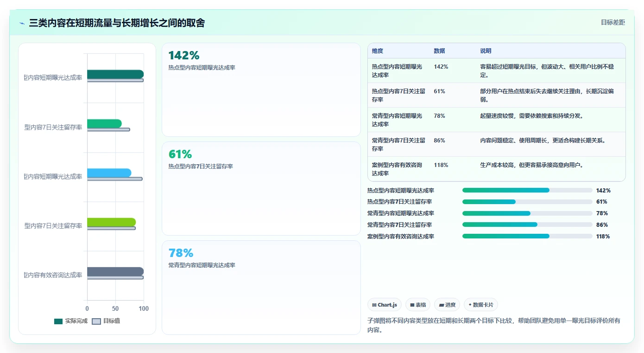
Task: Click the 142% cell in the data table
Action: pyautogui.click(x=441, y=67)
